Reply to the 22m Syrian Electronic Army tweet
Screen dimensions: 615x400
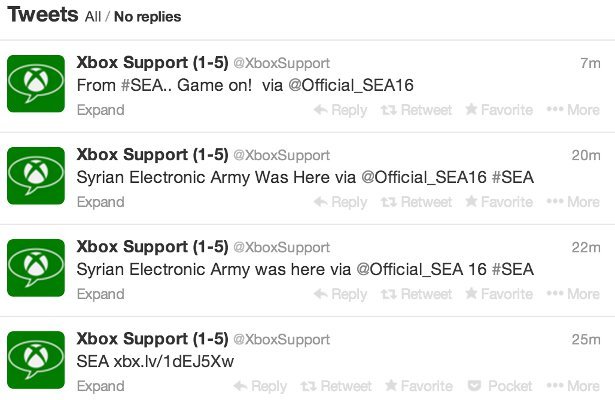tap(340, 294)
